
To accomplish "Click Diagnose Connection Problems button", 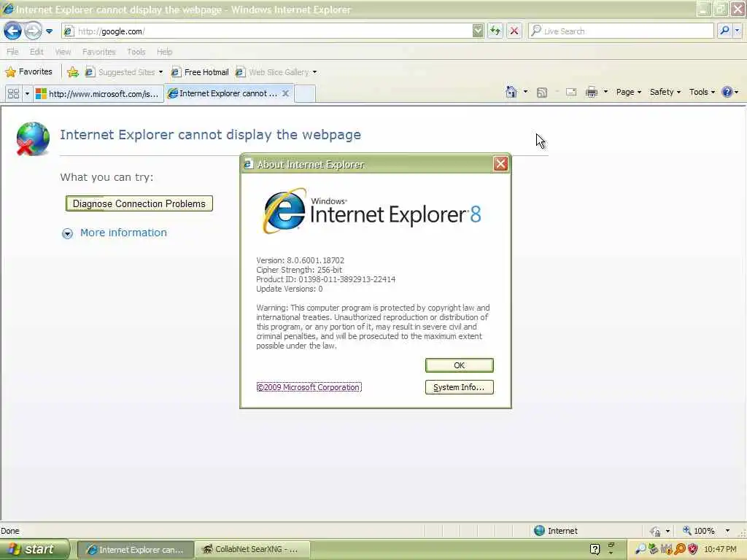I will pos(139,204).
